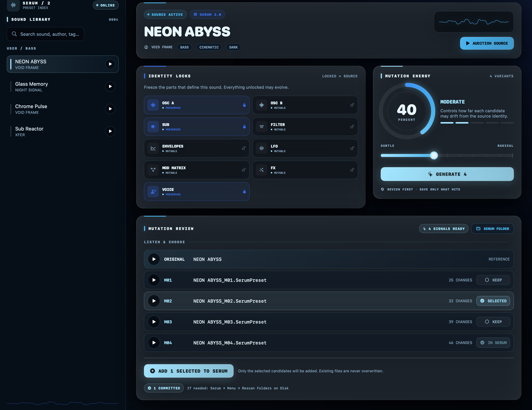Unlock the VOICE identity lock
Viewport: 532px width, 410px height.
click(x=244, y=192)
